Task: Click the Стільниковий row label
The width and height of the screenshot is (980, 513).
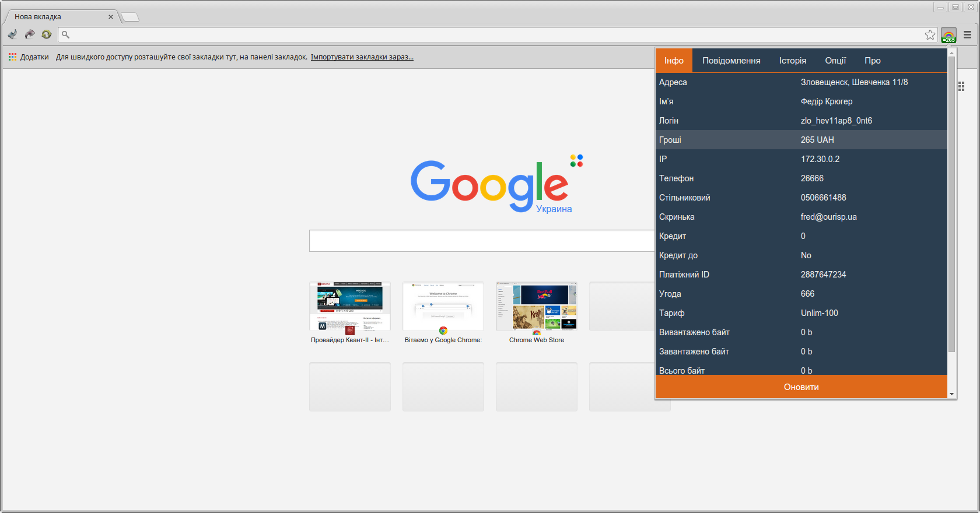Action: click(x=685, y=198)
